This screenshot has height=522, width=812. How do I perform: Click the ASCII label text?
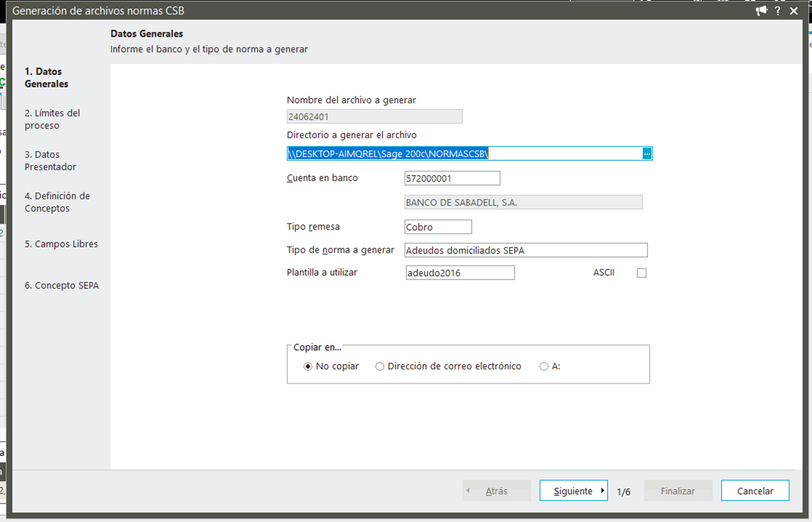604,273
